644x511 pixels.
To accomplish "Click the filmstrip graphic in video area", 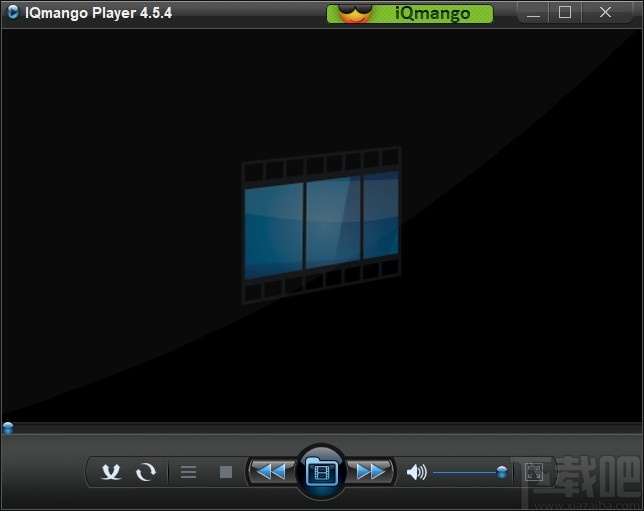I will (321, 225).
